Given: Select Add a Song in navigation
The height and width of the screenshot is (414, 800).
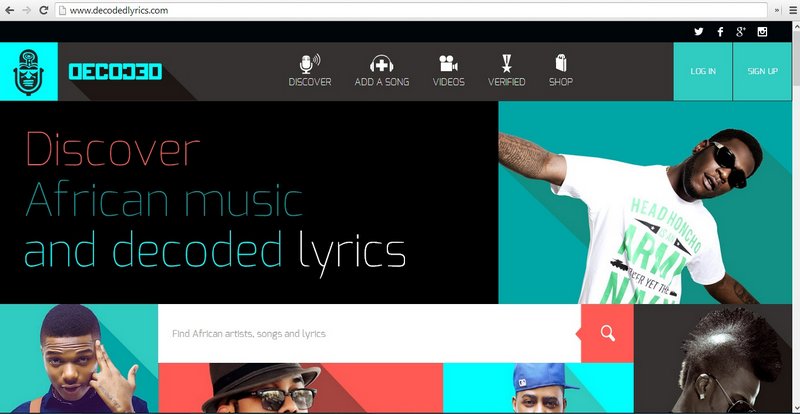Looking at the screenshot, I should pyautogui.click(x=380, y=71).
